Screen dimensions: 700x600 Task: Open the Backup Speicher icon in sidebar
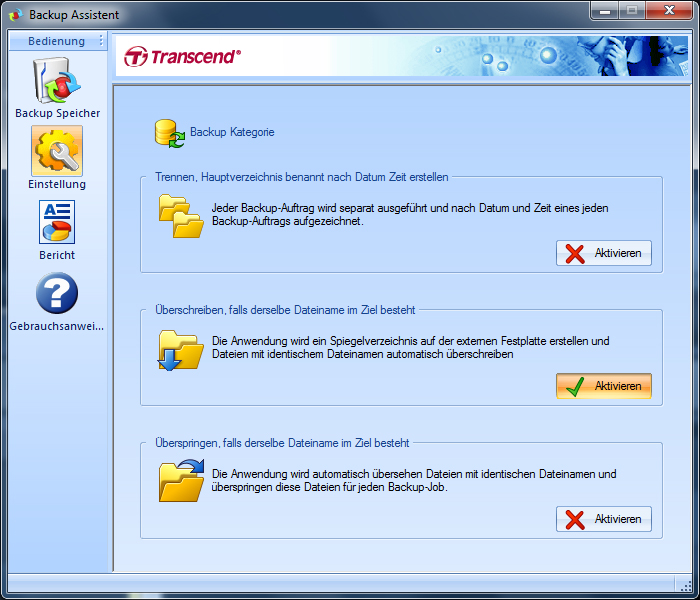click(57, 81)
